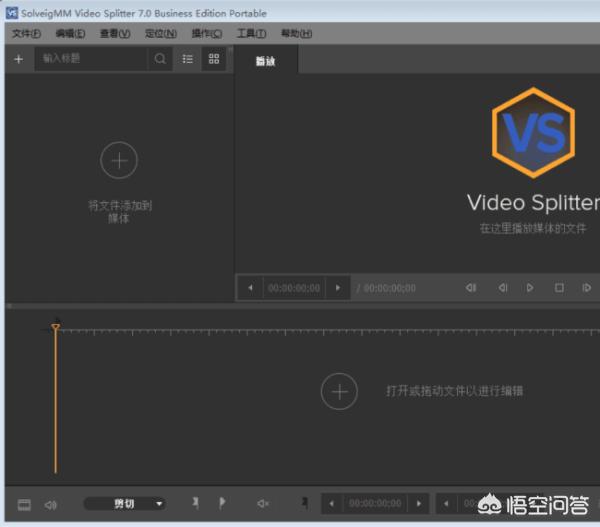This screenshot has height=527, width=600.
Task: Toggle the video track filmstrip icon
Action: (x=24, y=504)
